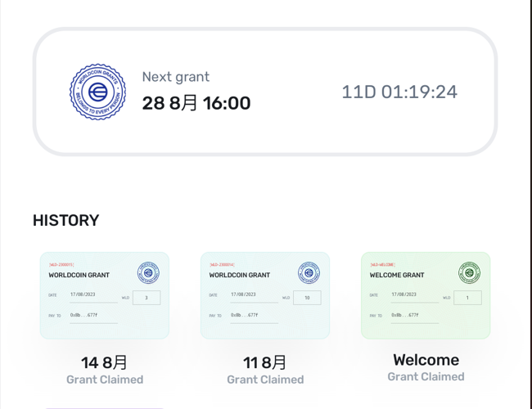Click Grant Claimed under Welcome
The height and width of the screenshot is (409, 532).
[426, 377]
